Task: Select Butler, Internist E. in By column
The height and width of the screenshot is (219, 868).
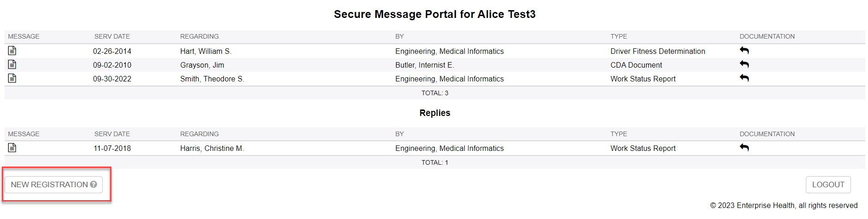Action: click(424, 65)
